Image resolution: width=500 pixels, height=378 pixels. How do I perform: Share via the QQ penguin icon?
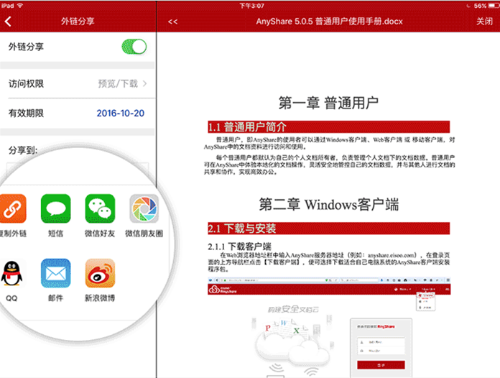pos(12,273)
